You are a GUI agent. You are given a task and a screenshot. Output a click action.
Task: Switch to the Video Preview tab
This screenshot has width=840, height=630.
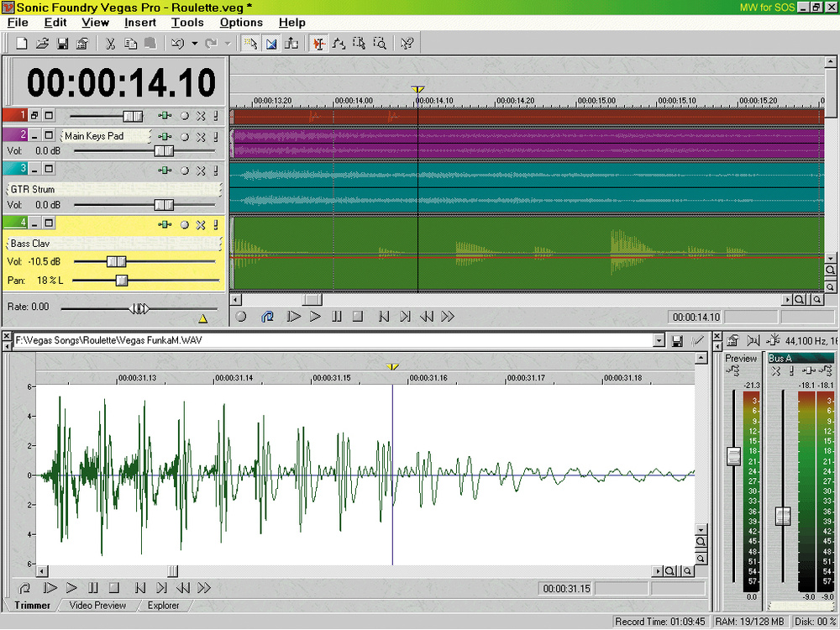click(x=97, y=605)
